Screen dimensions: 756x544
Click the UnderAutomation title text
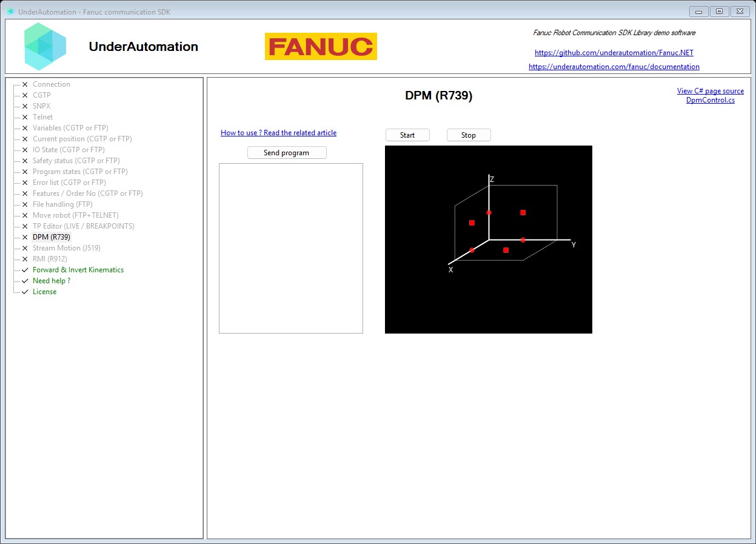click(x=144, y=47)
